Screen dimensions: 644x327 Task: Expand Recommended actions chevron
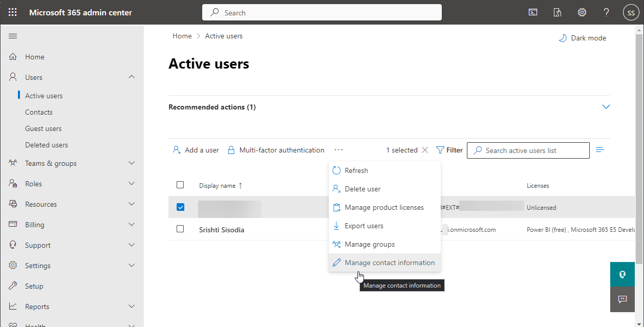pos(606,107)
